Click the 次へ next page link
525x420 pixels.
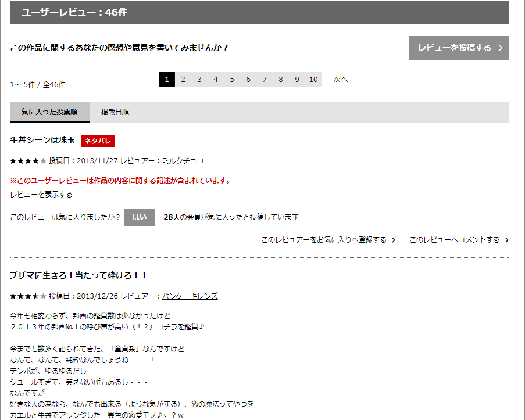coord(341,80)
